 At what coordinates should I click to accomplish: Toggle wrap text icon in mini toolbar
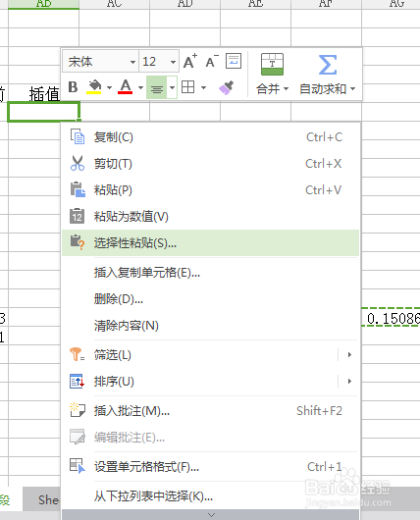234,61
